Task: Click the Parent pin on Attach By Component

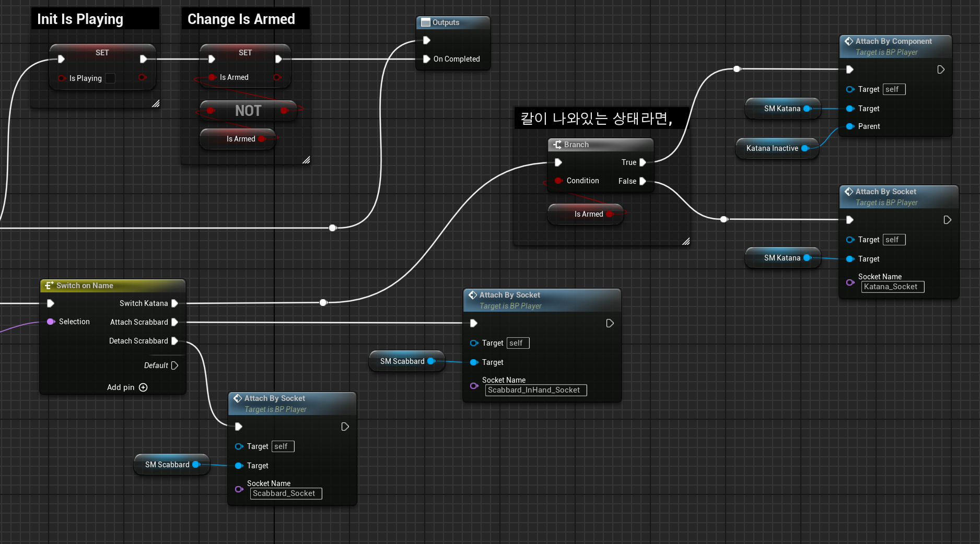Action: [850, 126]
